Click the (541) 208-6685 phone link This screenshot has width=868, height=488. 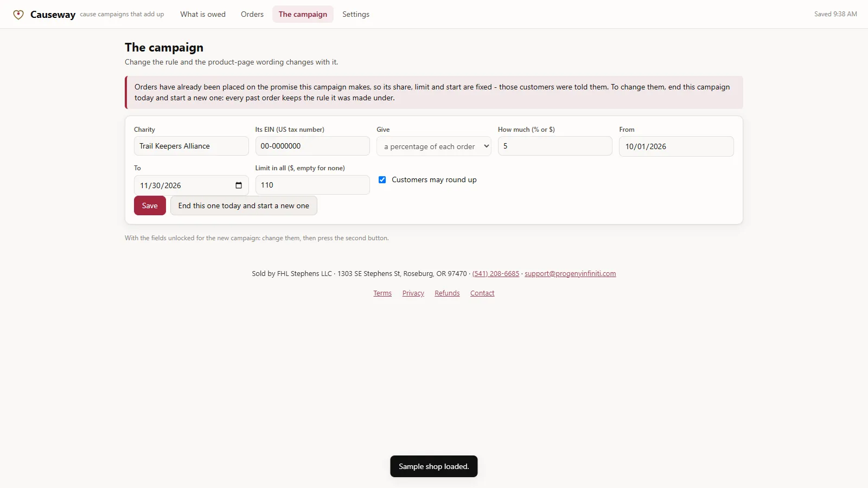[x=496, y=274]
